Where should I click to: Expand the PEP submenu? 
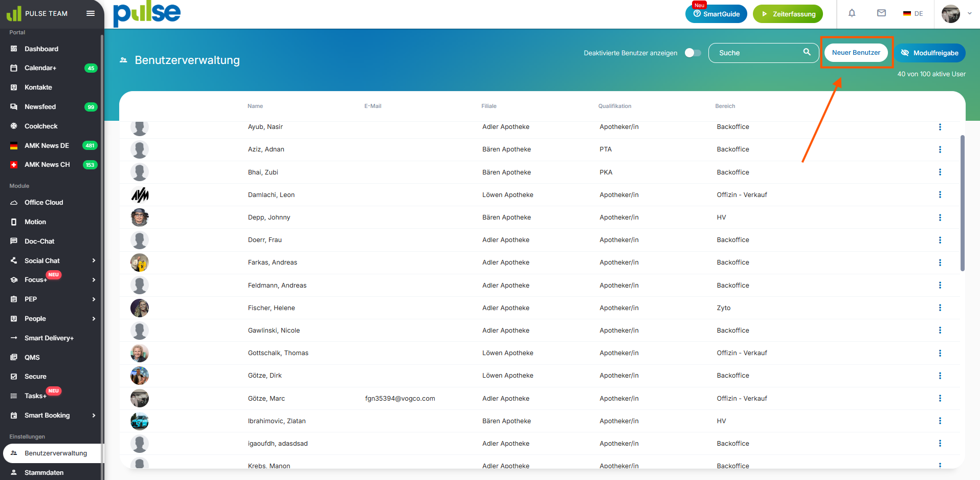tap(94, 299)
